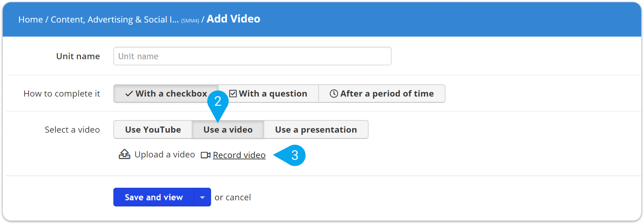
Task: Select With a checkbox completion option
Action: point(166,94)
